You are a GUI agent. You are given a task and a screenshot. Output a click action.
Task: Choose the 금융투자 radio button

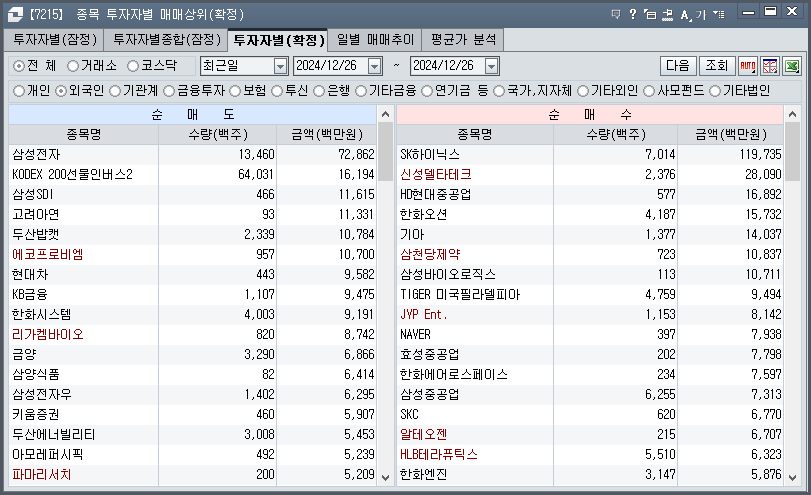169,91
